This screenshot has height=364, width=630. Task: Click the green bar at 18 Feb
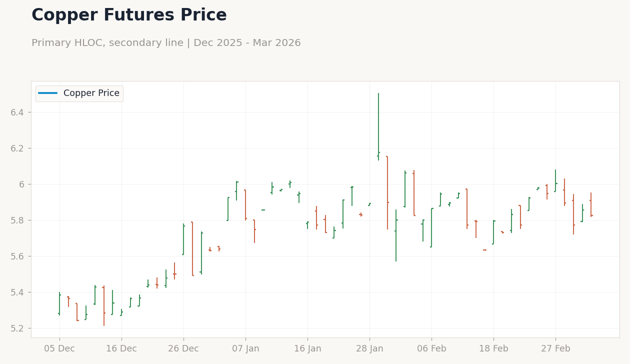tap(493, 232)
